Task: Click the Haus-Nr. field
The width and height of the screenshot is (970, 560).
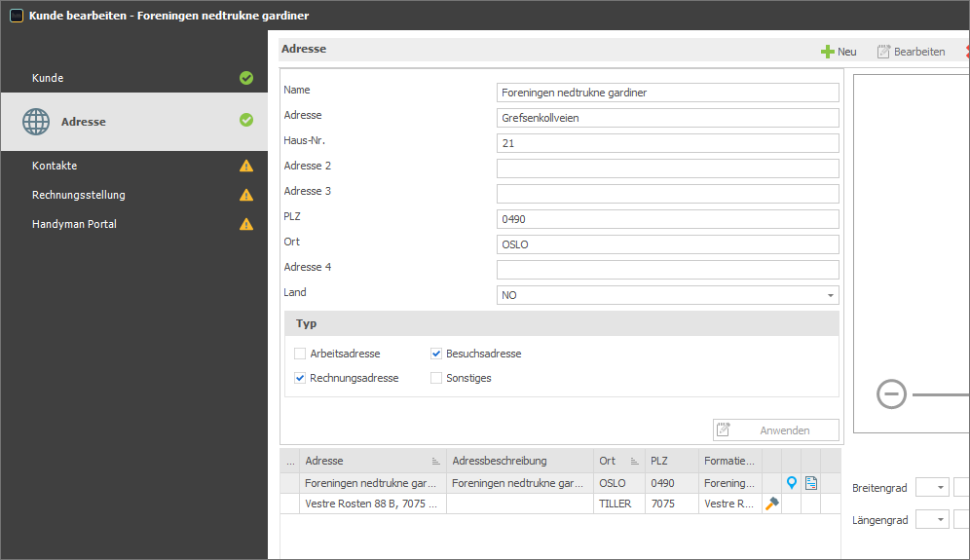Action: click(667, 143)
